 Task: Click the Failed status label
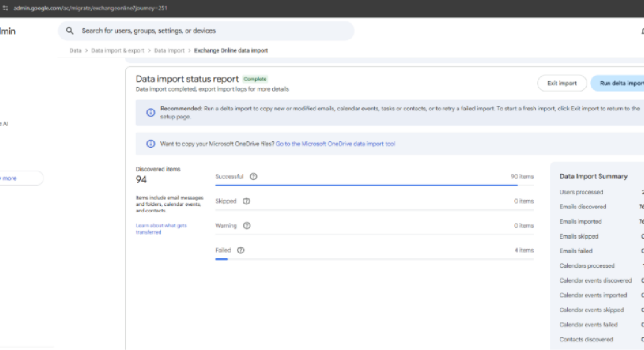(x=223, y=250)
